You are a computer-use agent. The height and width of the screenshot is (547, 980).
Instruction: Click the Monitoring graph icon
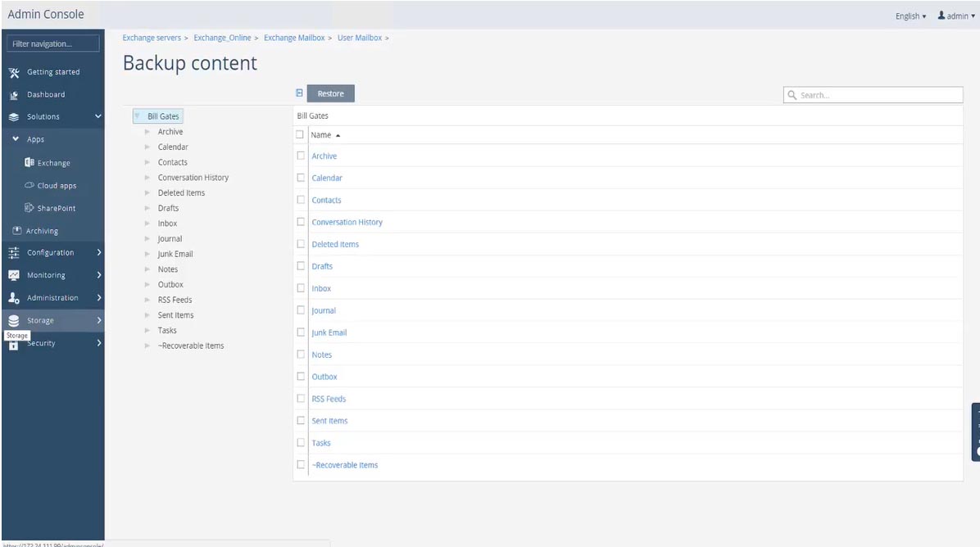14,275
